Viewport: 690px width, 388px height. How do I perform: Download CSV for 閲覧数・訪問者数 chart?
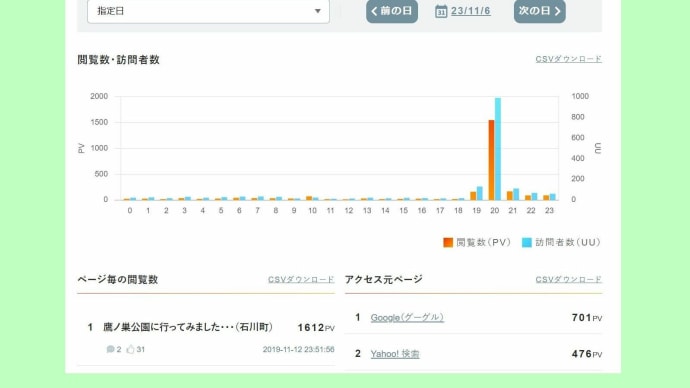coord(568,59)
